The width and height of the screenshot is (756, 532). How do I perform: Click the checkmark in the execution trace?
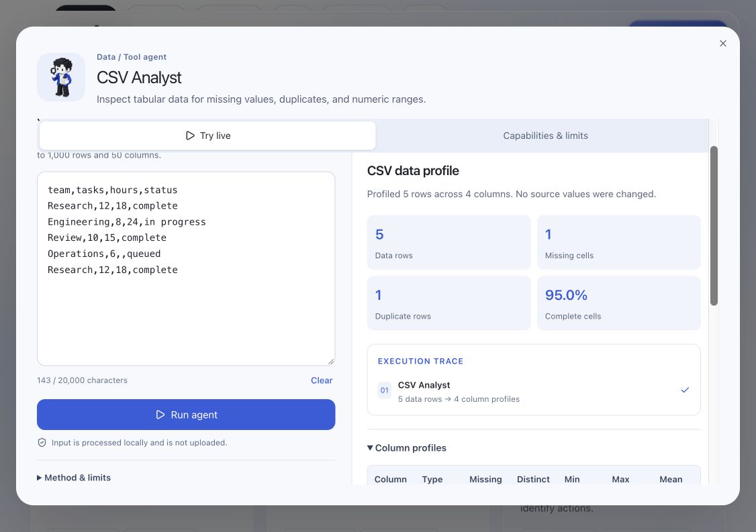point(685,390)
